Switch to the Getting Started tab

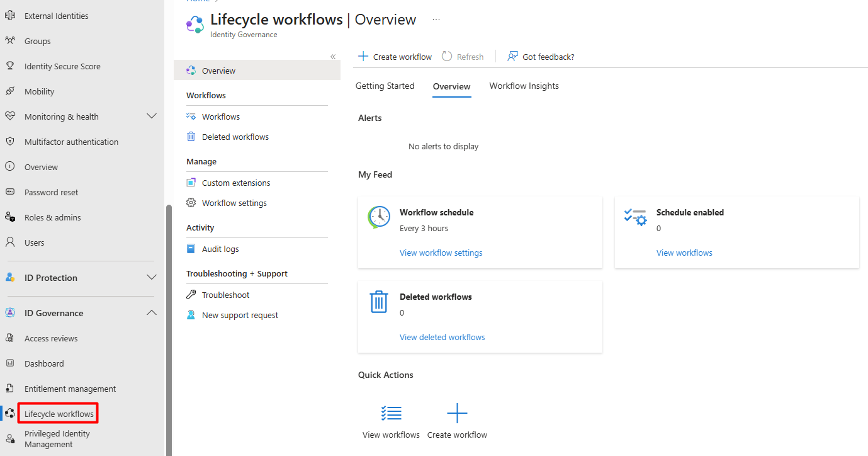(x=385, y=86)
